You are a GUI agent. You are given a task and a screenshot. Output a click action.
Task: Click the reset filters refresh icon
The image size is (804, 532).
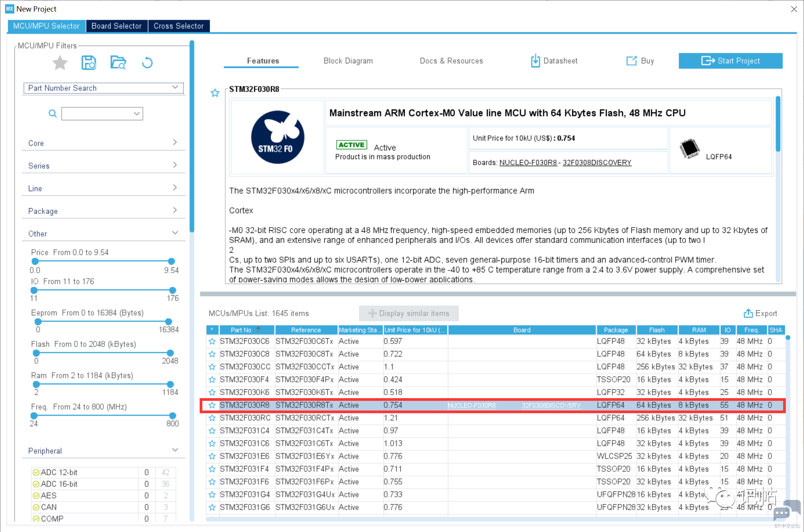point(147,63)
